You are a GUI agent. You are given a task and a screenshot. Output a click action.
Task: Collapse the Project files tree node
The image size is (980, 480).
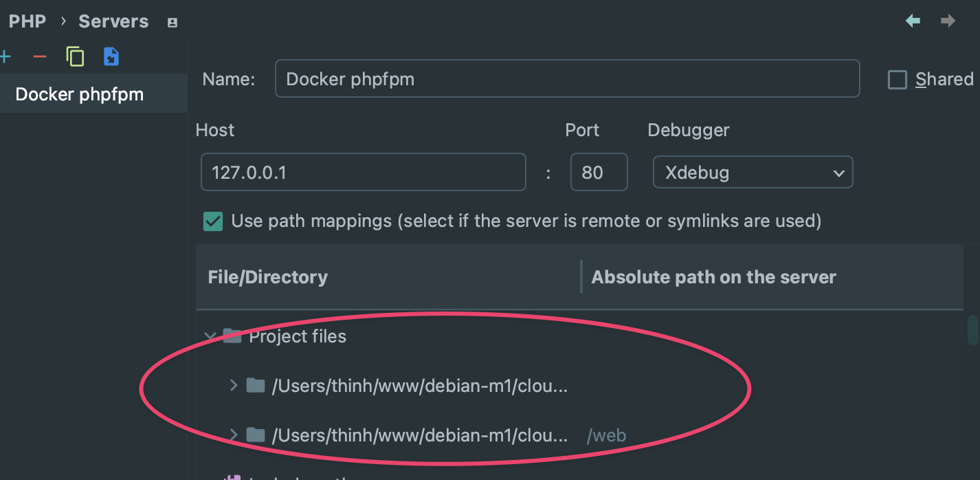209,337
